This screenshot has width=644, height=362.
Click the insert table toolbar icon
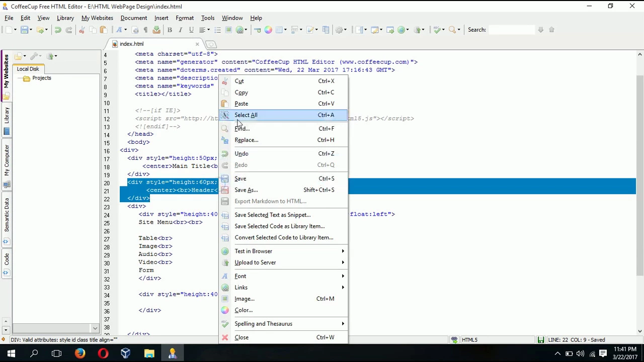coord(279,30)
